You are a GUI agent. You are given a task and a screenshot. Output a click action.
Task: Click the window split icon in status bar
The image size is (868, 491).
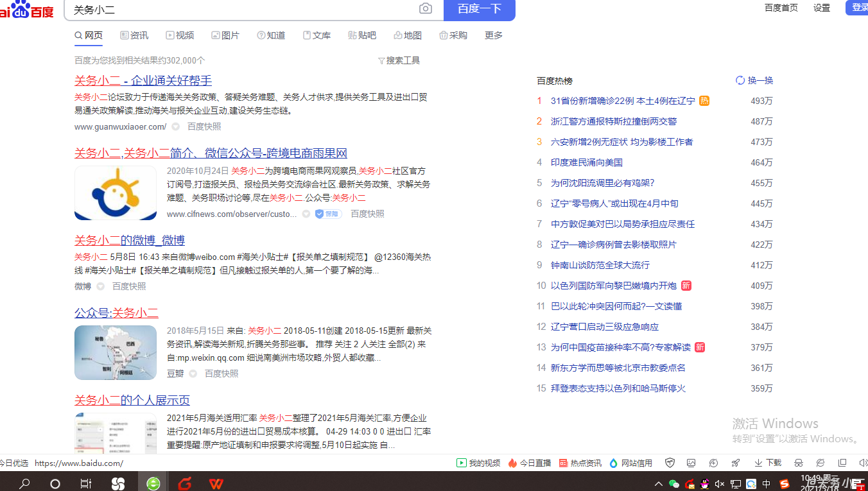coord(842,463)
